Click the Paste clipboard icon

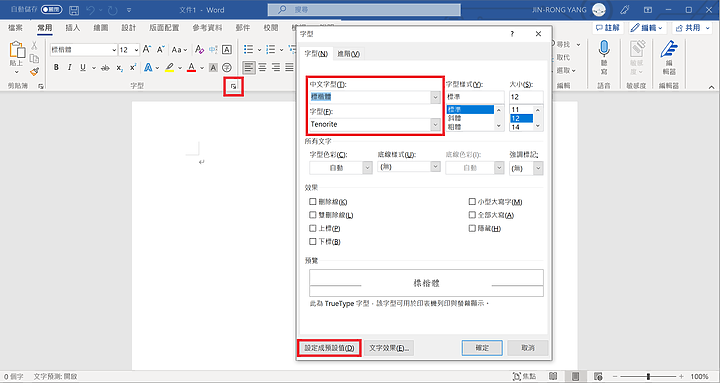click(17, 50)
